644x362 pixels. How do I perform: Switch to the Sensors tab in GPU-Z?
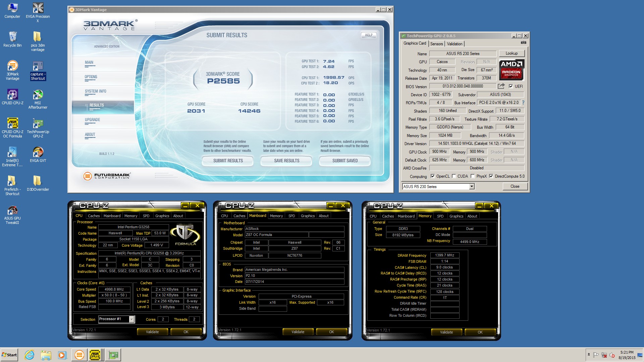(436, 44)
